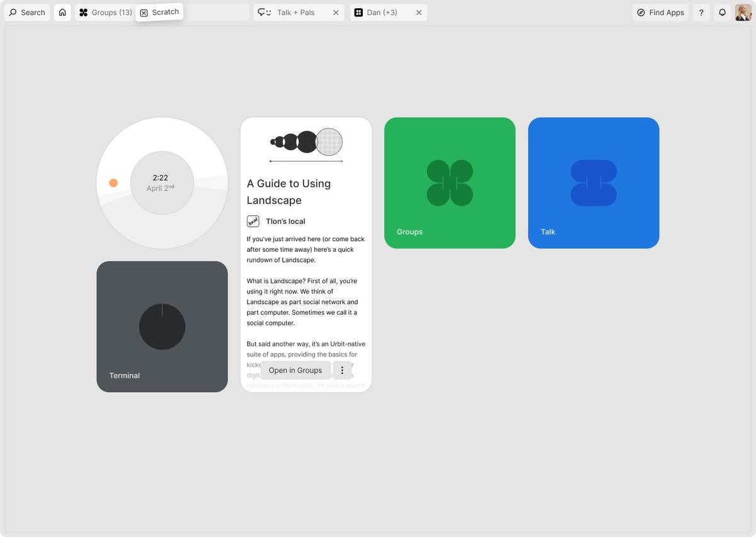The height and width of the screenshot is (537, 756).
Task: Click the Search field
Action: (27, 13)
